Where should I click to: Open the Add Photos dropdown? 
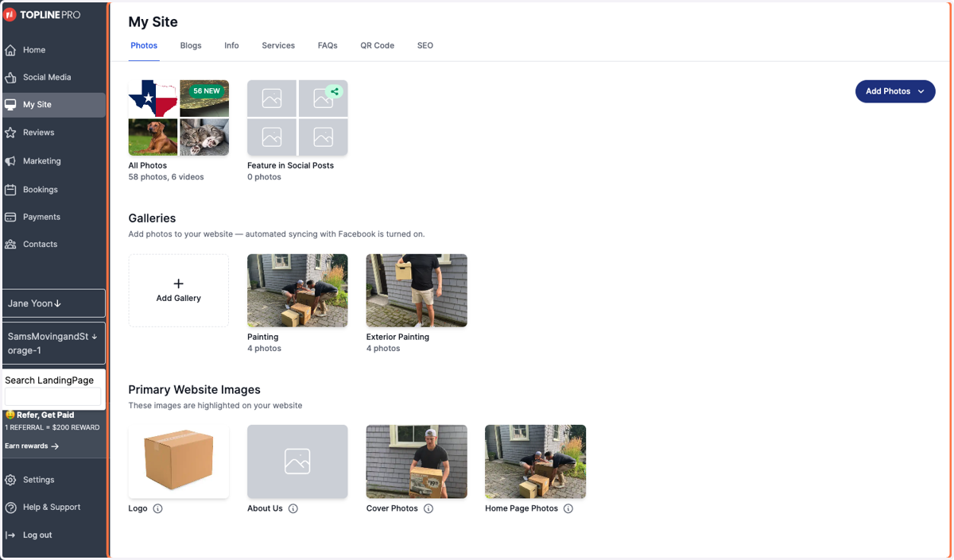click(895, 91)
